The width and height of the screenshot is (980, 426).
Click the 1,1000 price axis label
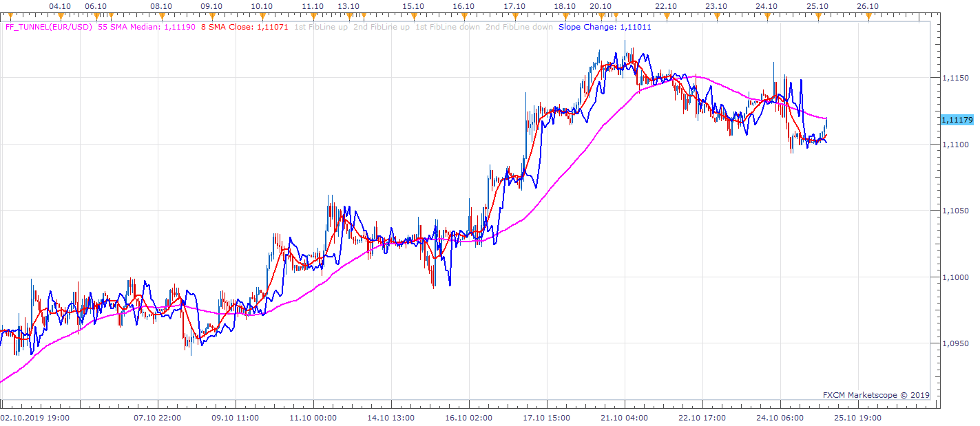(x=955, y=277)
